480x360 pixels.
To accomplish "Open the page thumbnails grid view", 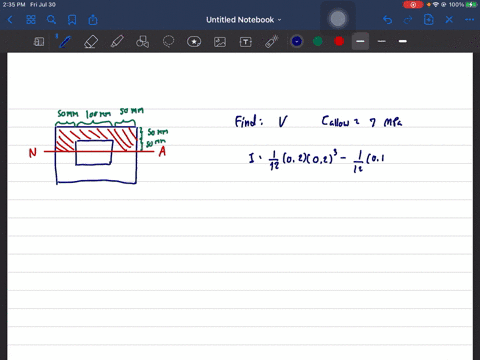I will pyautogui.click(x=31, y=20).
